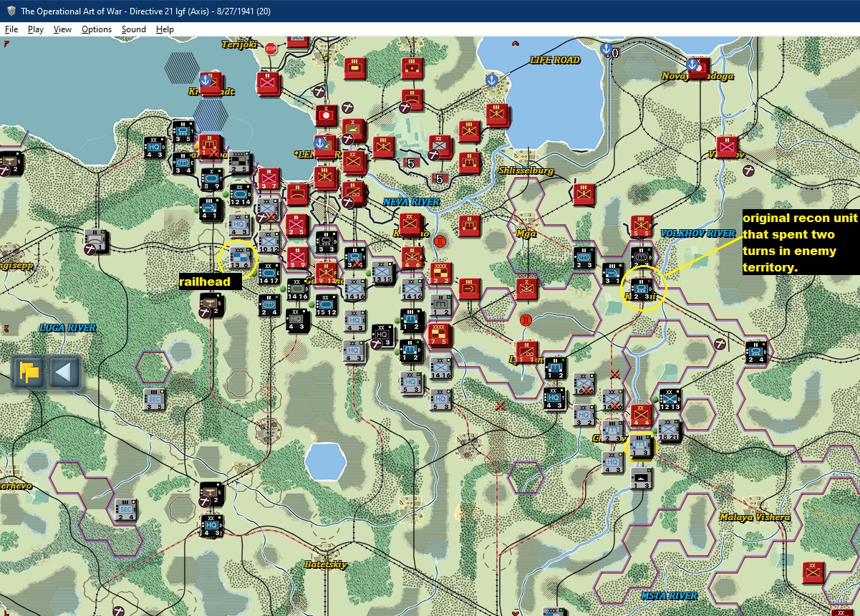Click the Terijoki town label
The height and width of the screenshot is (616, 860).
(x=240, y=44)
